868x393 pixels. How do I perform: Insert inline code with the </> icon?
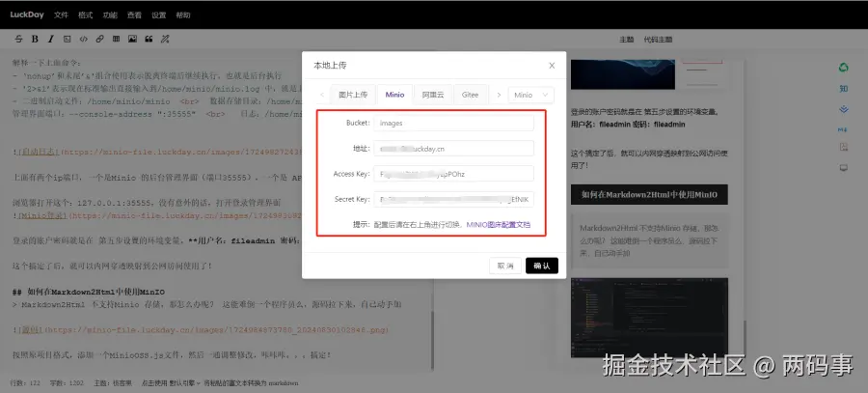click(x=84, y=40)
